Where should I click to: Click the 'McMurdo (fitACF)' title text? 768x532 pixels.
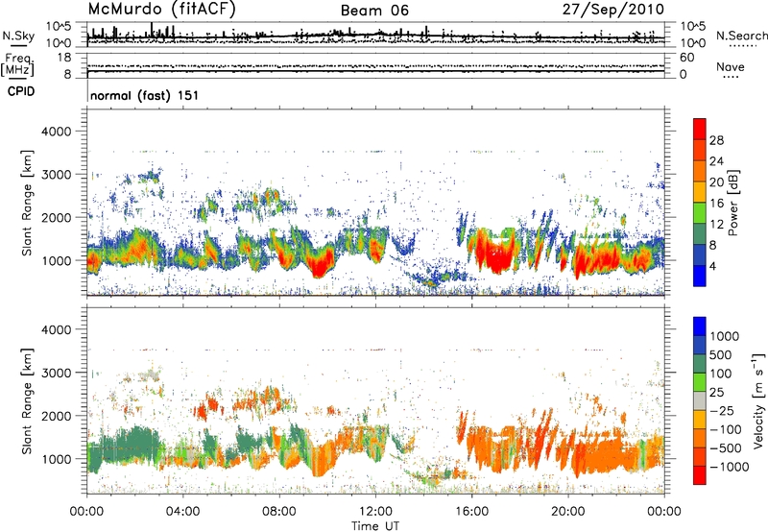161,10
